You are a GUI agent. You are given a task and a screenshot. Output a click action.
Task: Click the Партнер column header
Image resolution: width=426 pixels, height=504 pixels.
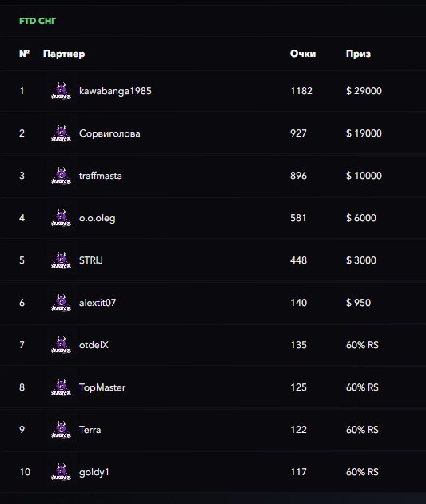click(x=64, y=54)
